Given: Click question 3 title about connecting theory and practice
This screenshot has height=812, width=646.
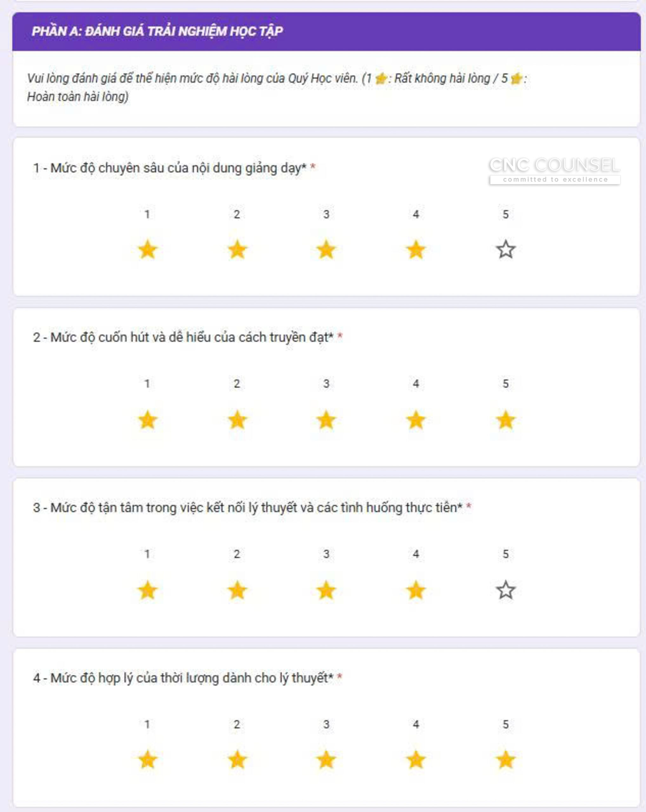Looking at the screenshot, I should pos(247,508).
